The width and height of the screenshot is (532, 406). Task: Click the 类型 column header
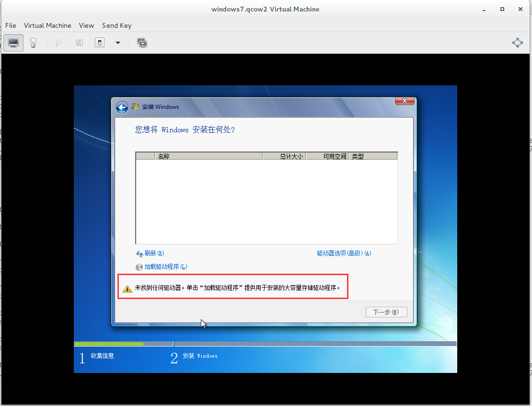pyautogui.click(x=373, y=156)
